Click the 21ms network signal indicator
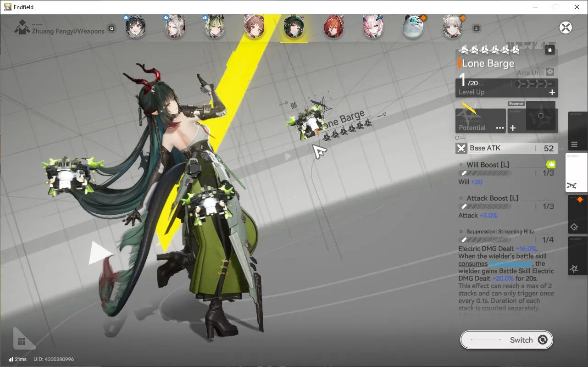The image size is (588, 367). 17,359
